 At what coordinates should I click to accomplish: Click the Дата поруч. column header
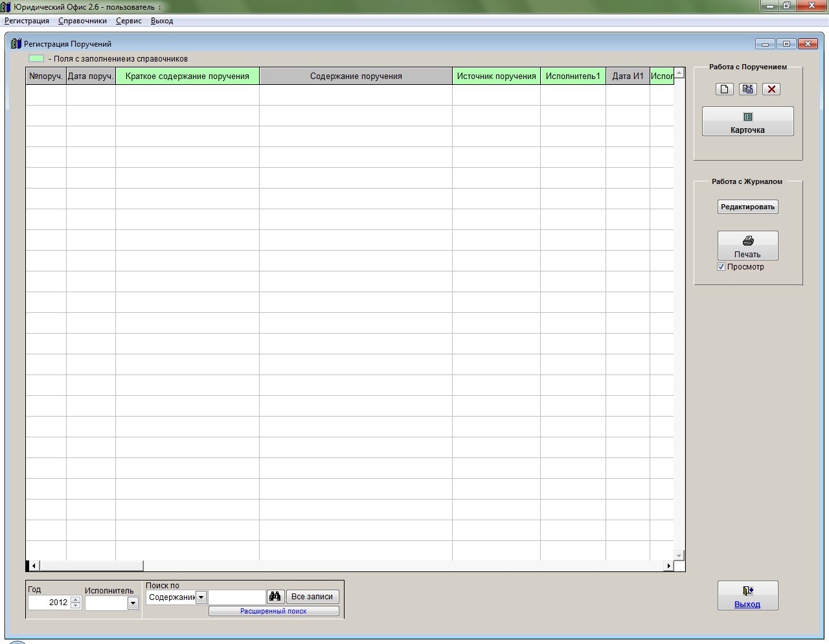coord(91,76)
